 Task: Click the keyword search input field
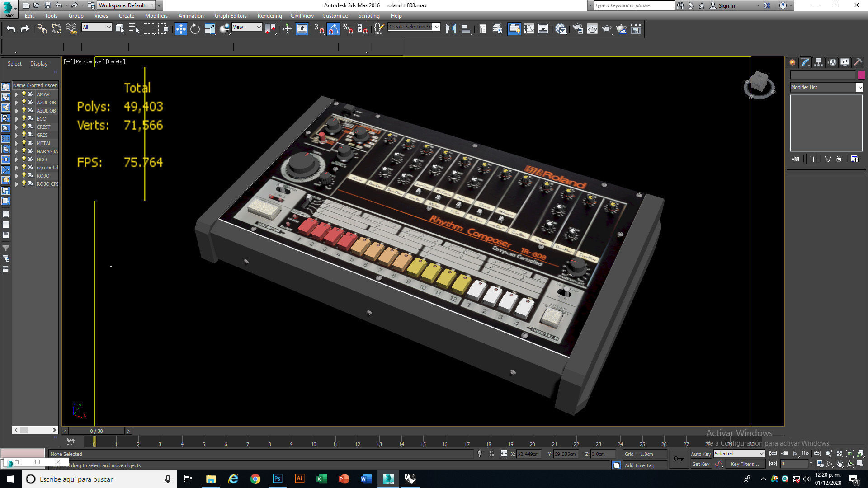pyautogui.click(x=633, y=5)
